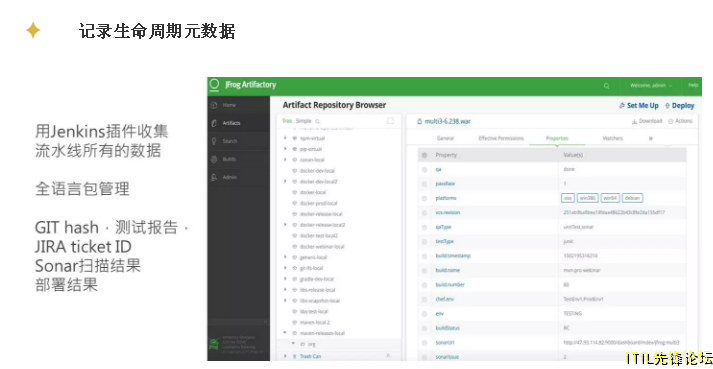Open the Welcome, admin dropdown
Viewport: 713px width, 369px height.
(x=651, y=86)
